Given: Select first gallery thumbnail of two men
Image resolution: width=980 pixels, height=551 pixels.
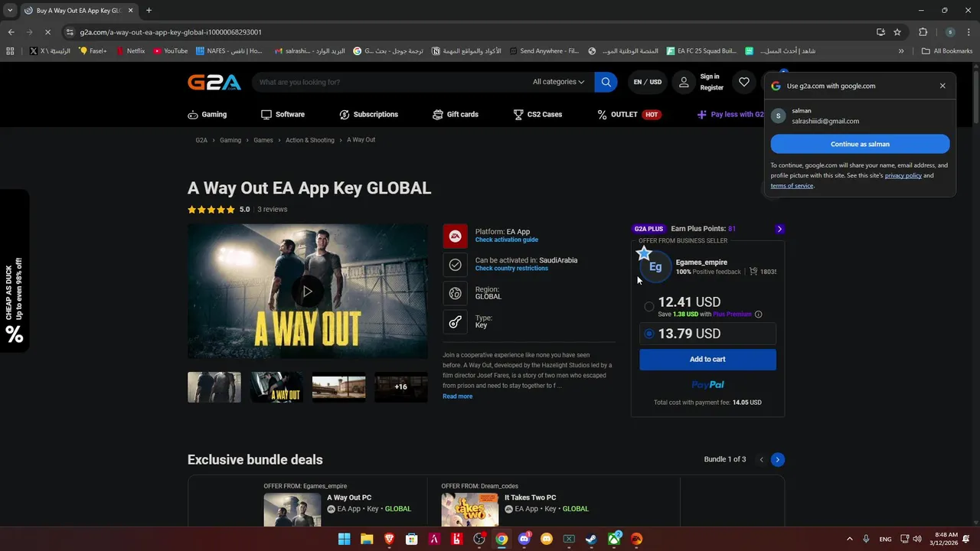Looking at the screenshot, I should (214, 387).
